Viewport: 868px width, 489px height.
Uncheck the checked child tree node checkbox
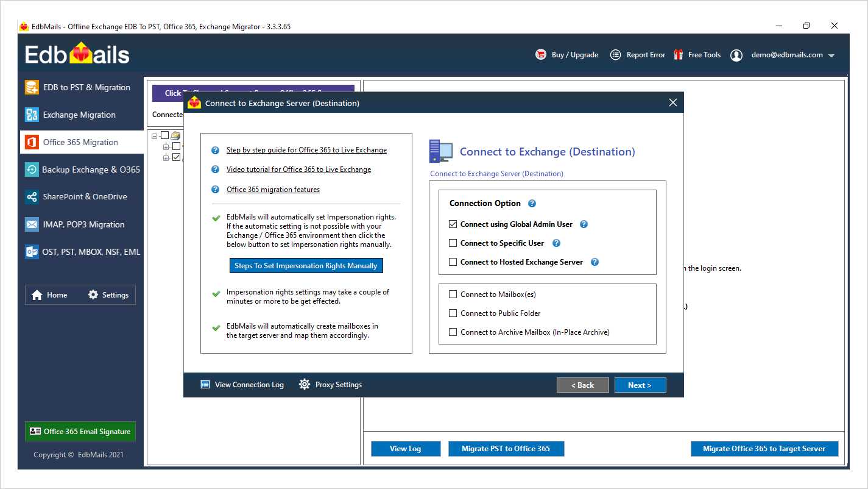[176, 157]
